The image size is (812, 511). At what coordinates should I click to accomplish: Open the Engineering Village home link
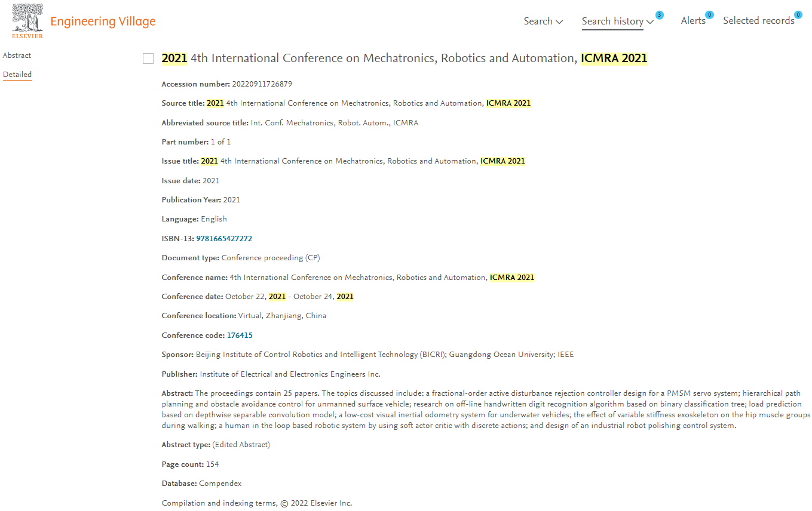click(103, 21)
